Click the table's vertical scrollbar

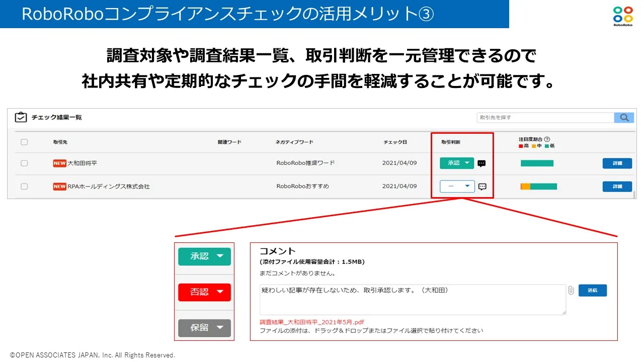[x=634, y=195]
